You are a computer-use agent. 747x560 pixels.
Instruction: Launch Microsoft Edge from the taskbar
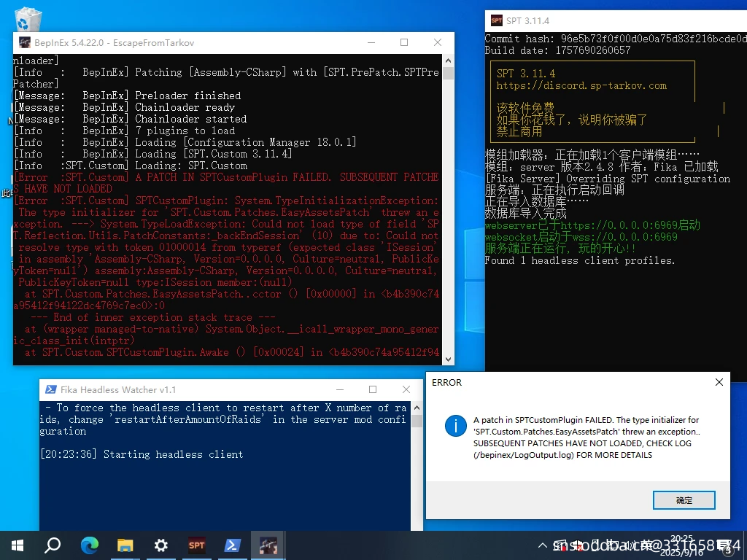tap(89, 545)
